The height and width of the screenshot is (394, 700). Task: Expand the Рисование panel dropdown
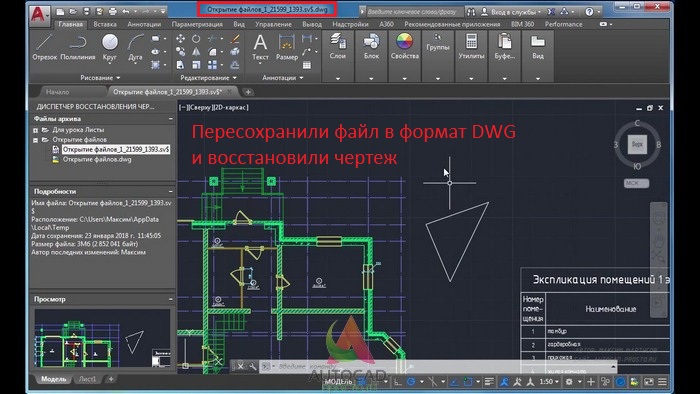[x=100, y=78]
